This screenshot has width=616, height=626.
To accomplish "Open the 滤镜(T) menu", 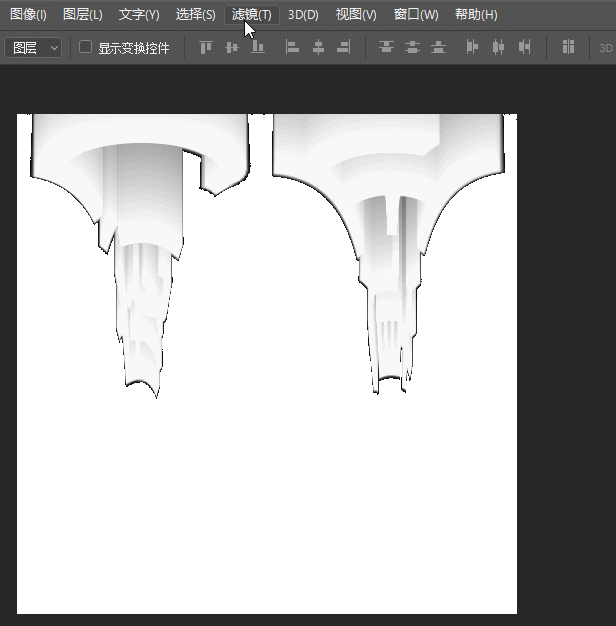I will (x=251, y=15).
